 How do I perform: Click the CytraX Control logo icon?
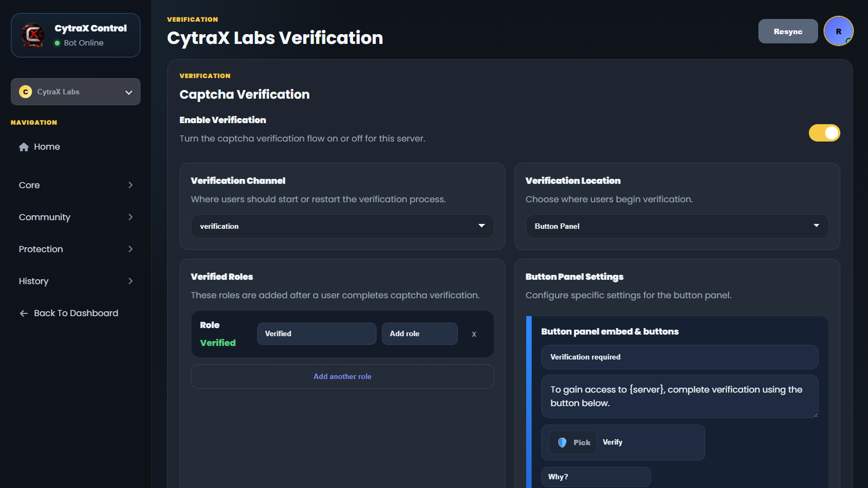[33, 35]
